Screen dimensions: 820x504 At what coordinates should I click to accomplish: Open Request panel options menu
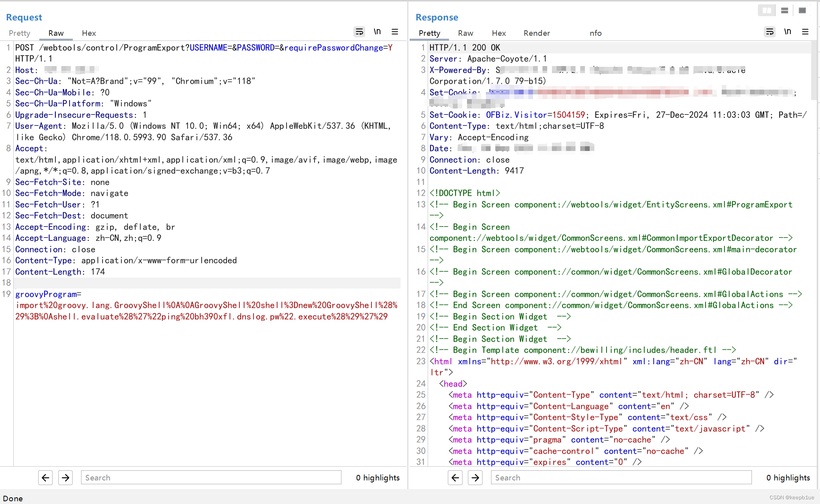click(x=395, y=32)
